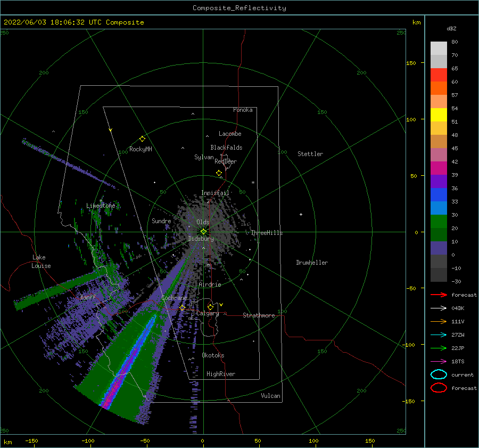Viewport: 479px width, 448px height.
Task: Click the RockyMH label
Action: tap(141, 149)
